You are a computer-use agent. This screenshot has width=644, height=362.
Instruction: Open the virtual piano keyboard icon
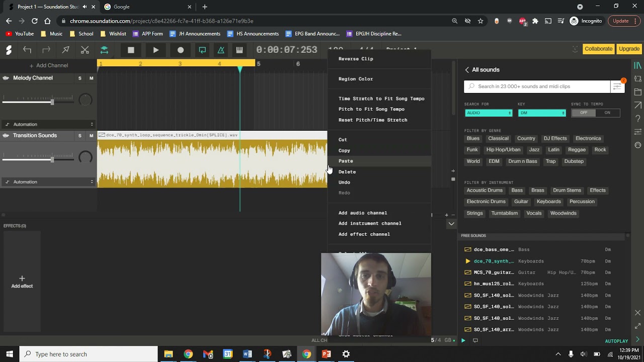[239, 50]
